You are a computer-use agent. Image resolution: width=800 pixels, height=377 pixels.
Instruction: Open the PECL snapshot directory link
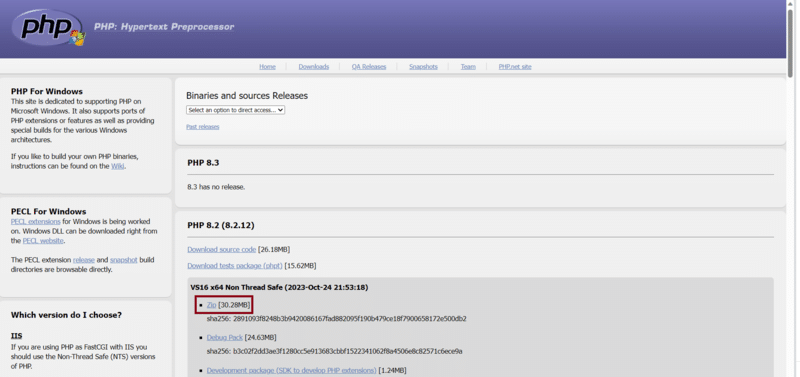[123, 260]
